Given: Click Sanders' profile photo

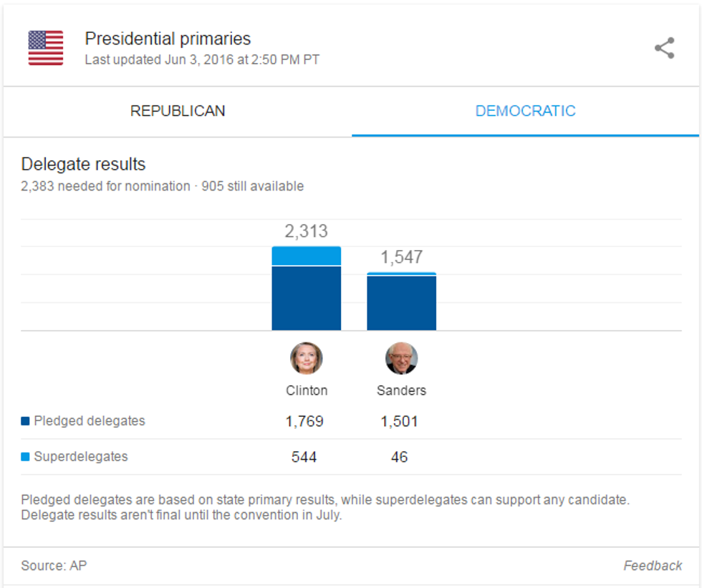Looking at the screenshot, I should coord(401,358).
